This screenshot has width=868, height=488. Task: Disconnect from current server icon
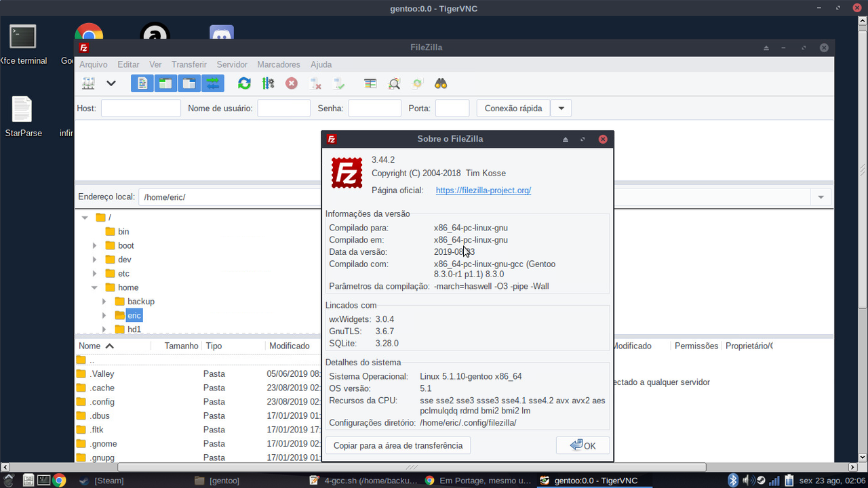(315, 83)
